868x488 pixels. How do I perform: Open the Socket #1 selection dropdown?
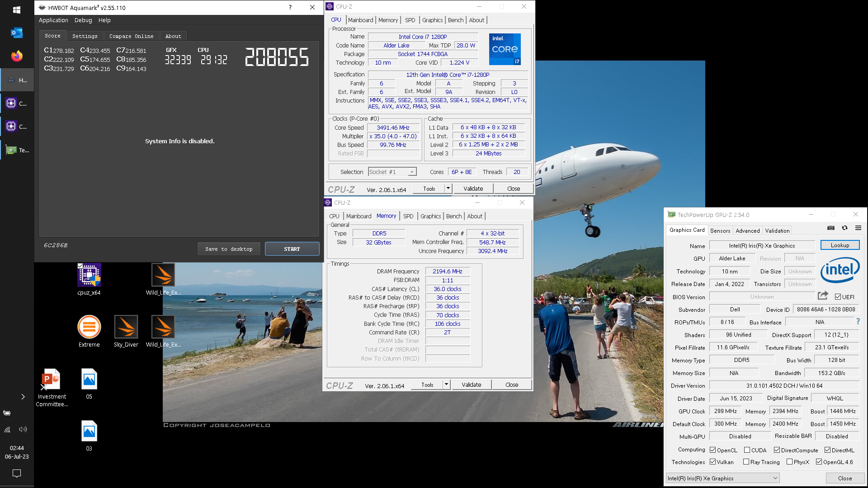392,172
